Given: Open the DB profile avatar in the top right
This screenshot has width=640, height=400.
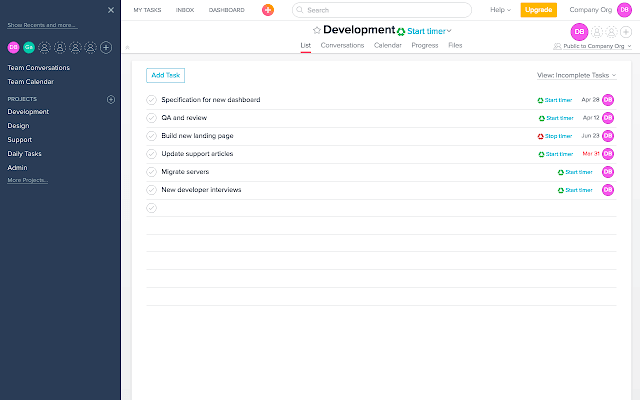Looking at the screenshot, I should click(624, 10).
